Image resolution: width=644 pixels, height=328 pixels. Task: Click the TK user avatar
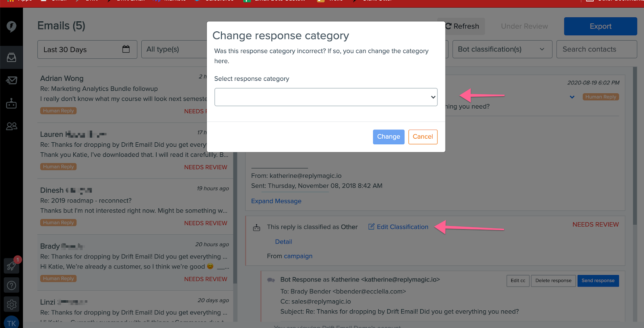tap(11, 322)
